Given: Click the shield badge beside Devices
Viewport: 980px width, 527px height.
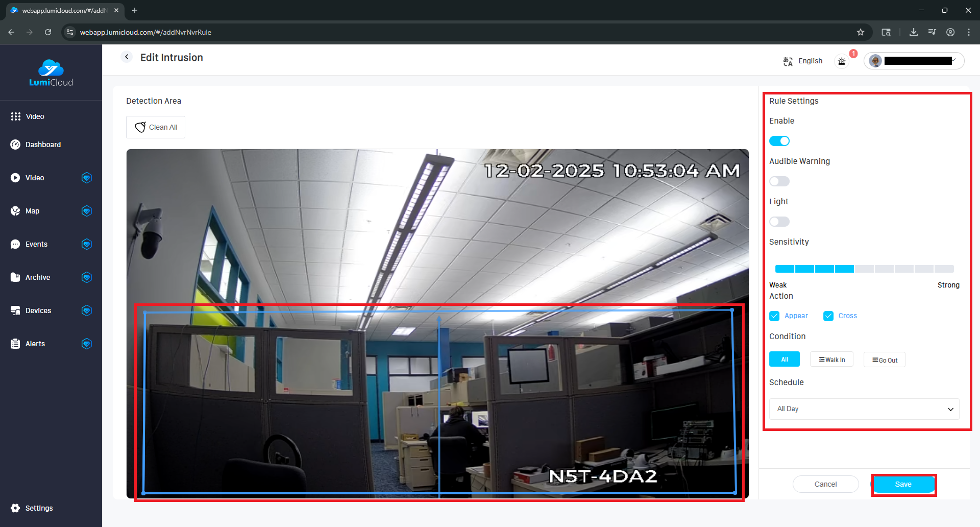Looking at the screenshot, I should click(x=87, y=310).
